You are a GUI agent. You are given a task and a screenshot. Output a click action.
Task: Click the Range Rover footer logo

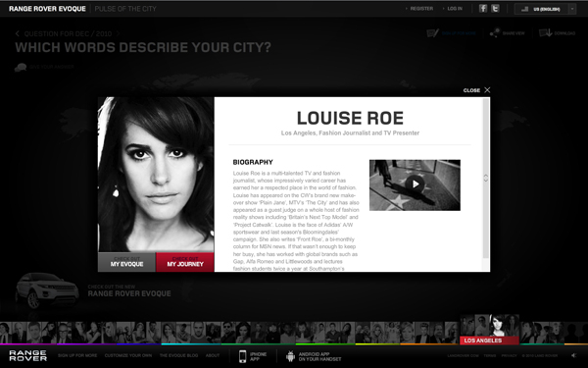point(28,355)
